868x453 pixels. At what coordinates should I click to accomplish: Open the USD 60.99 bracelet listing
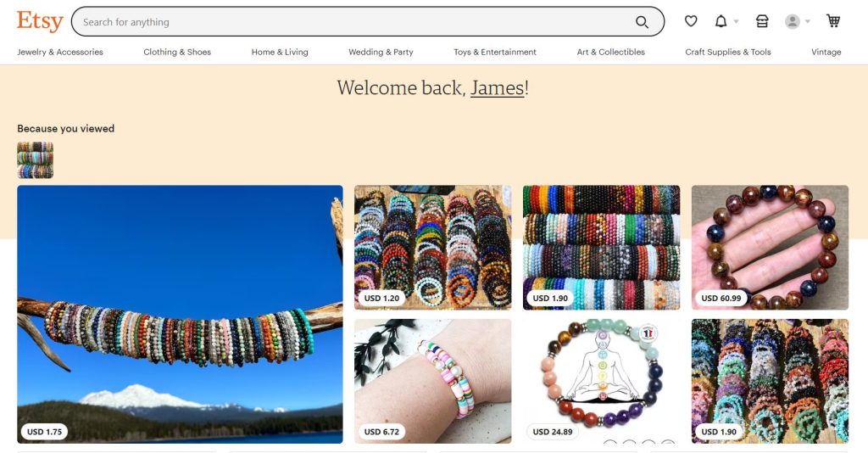coord(770,248)
